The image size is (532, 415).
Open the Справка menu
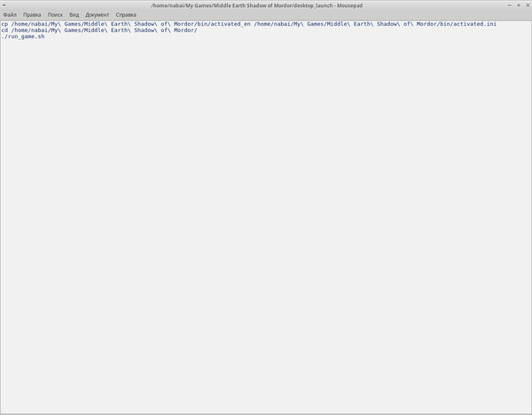[126, 15]
